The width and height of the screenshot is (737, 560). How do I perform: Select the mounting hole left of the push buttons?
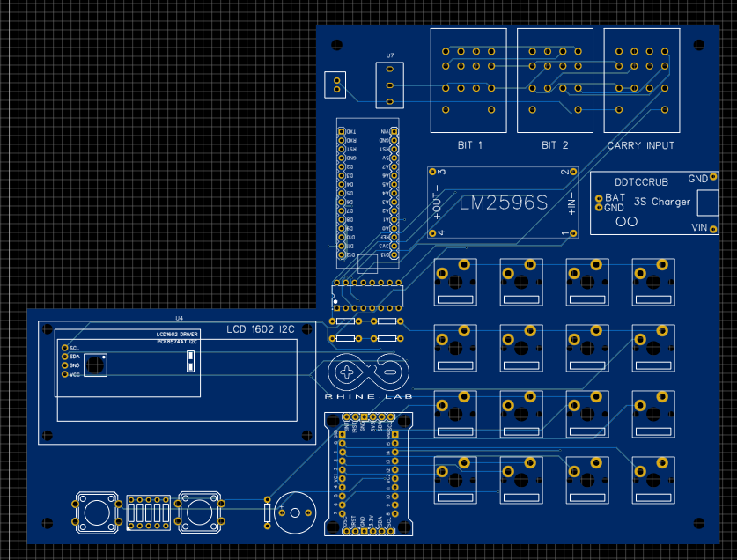point(48,523)
